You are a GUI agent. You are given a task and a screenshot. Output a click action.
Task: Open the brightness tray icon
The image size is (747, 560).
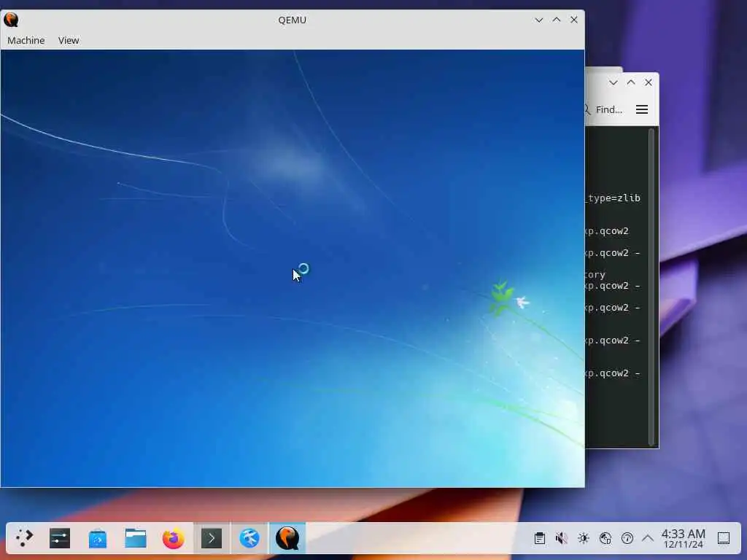pyautogui.click(x=583, y=538)
